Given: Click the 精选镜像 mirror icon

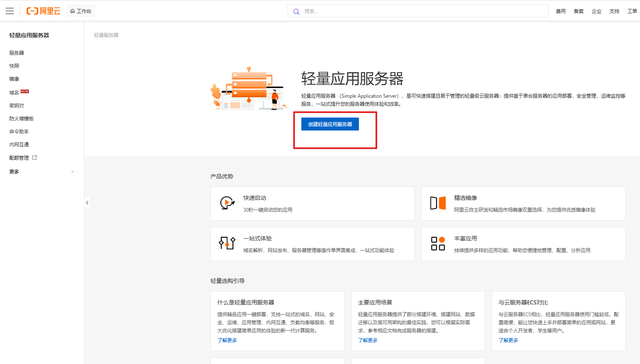Looking at the screenshot, I should click(x=438, y=203).
